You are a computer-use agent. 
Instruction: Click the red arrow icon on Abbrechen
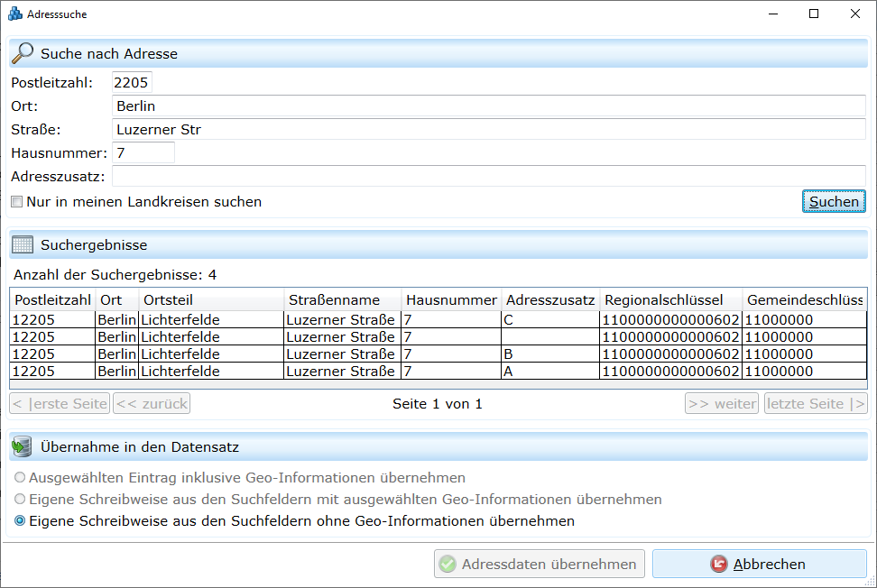pyautogui.click(x=718, y=565)
